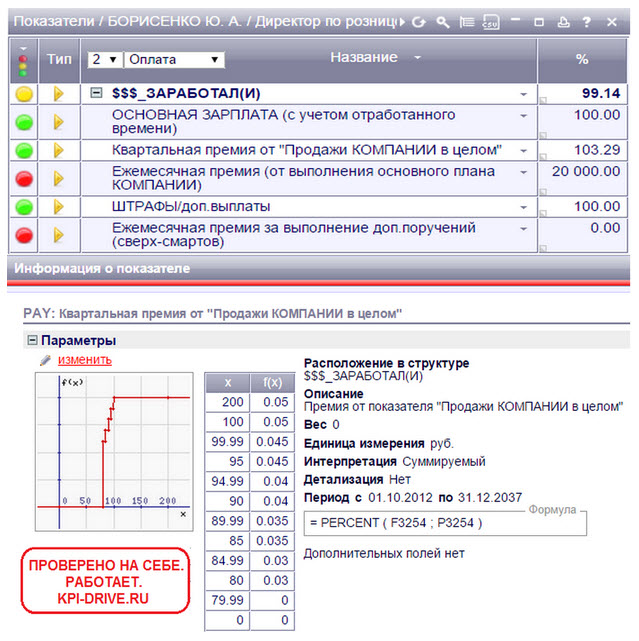Click the f(x) column header in table
This screenshot has width=639, height=641.
click(272, 383)
